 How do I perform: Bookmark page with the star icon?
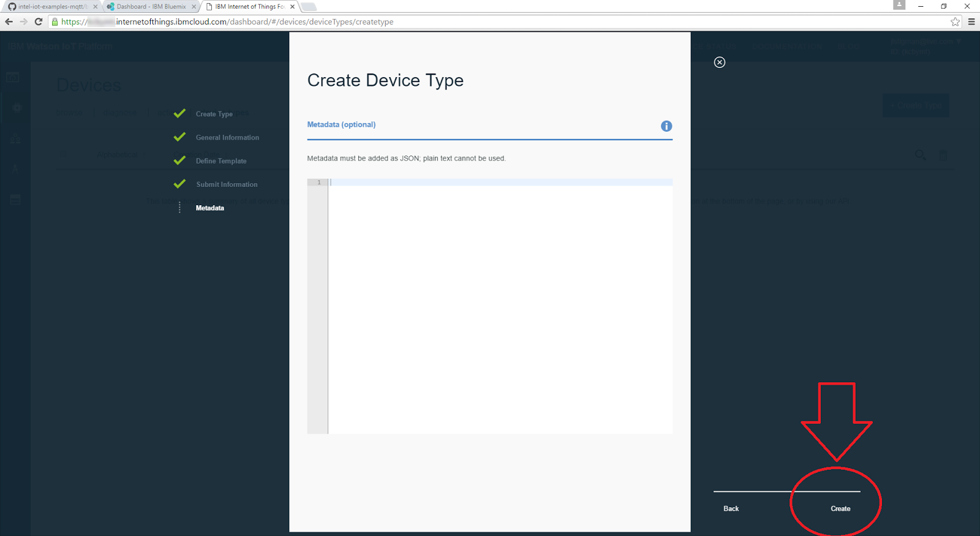coord(955,21)
